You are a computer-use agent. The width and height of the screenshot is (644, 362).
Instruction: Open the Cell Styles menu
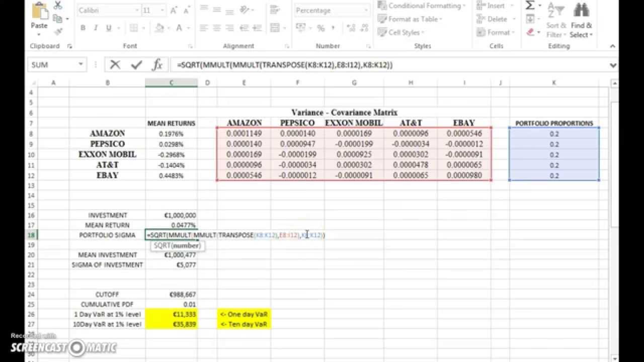tap(401, 32)
